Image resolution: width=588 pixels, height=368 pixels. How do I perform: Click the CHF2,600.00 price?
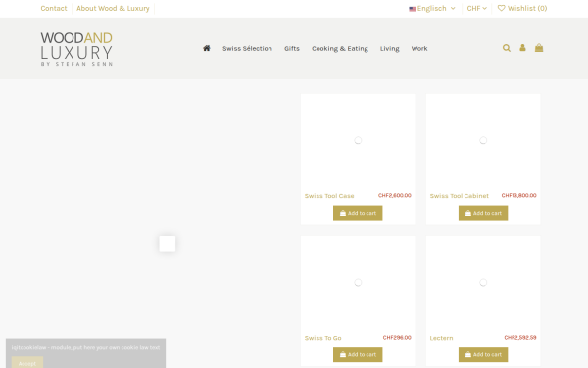tap(395, 195)
